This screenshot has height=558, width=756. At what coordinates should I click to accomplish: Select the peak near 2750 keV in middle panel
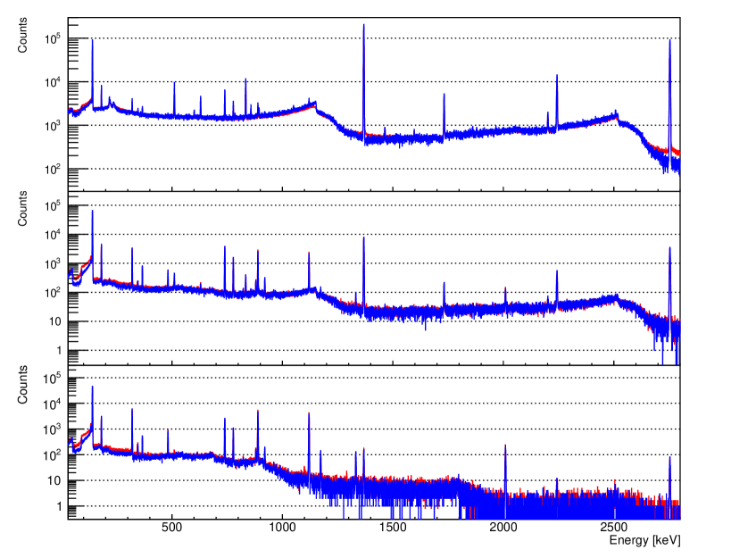(669, 282)
